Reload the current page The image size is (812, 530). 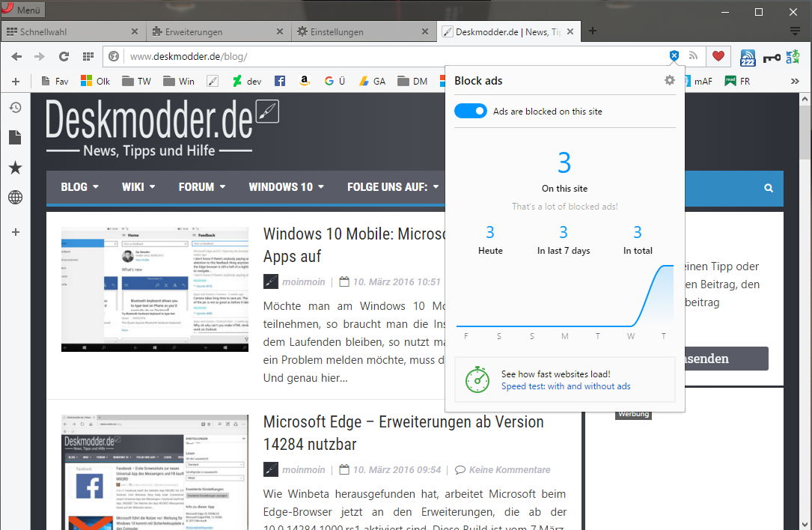64,56
